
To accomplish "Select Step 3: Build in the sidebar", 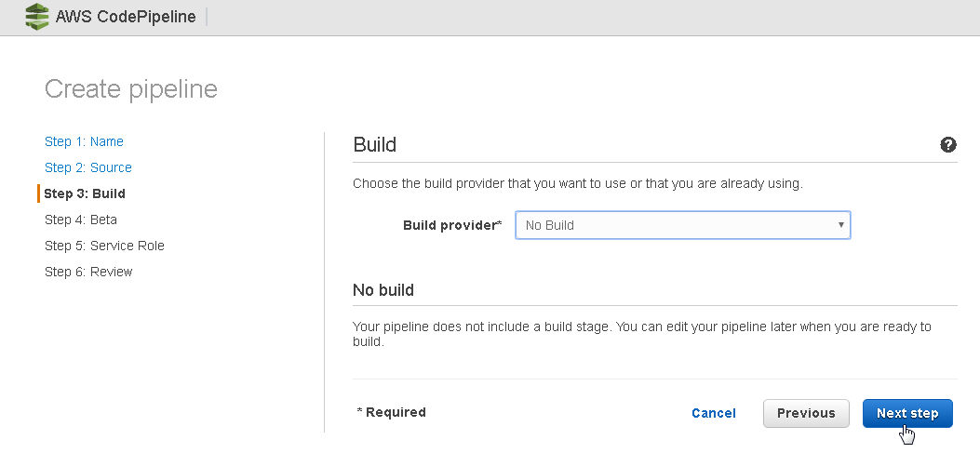I will 85,193.
